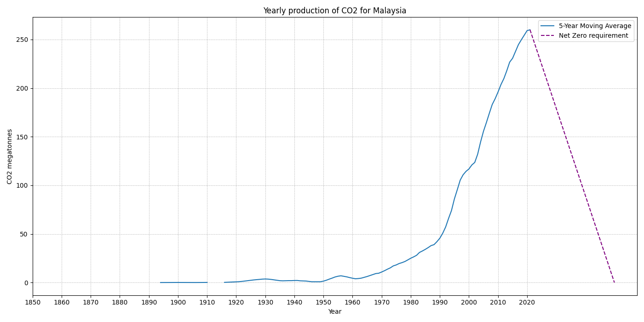
Task: Click the 50 tick label on the y-axis
Action: [24, 234]
